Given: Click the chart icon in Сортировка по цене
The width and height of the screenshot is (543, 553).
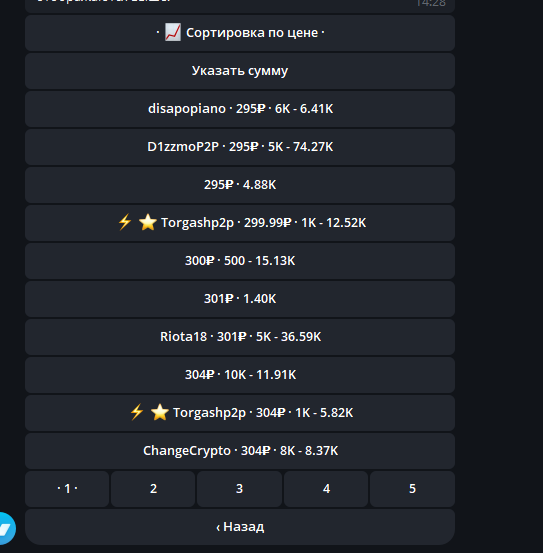Looking at the screenshot, I should tap(173, 32).
